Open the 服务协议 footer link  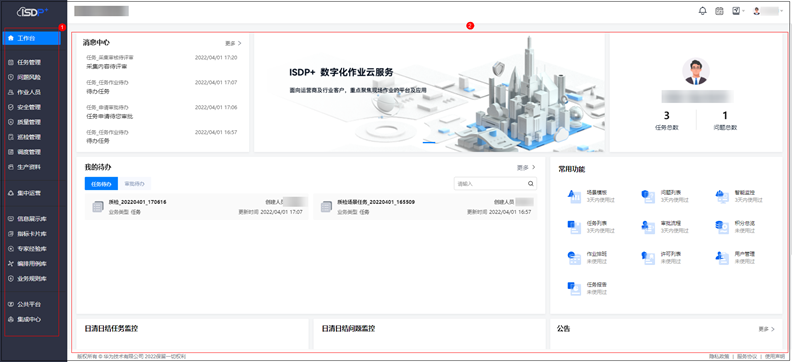[748, 357]
